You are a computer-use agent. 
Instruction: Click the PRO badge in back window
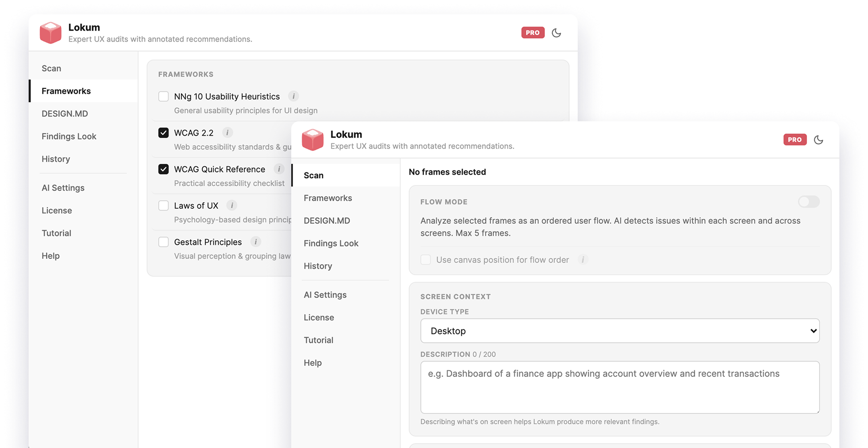point(533,32)
